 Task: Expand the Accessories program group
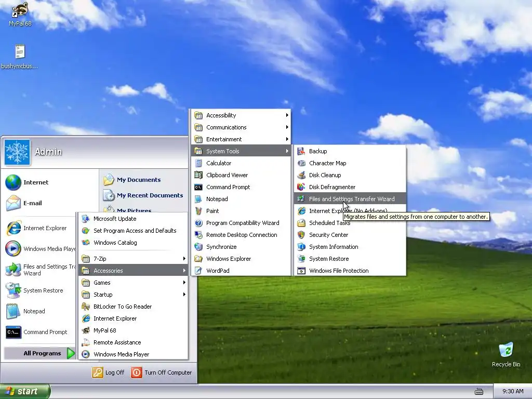[133, 270]
